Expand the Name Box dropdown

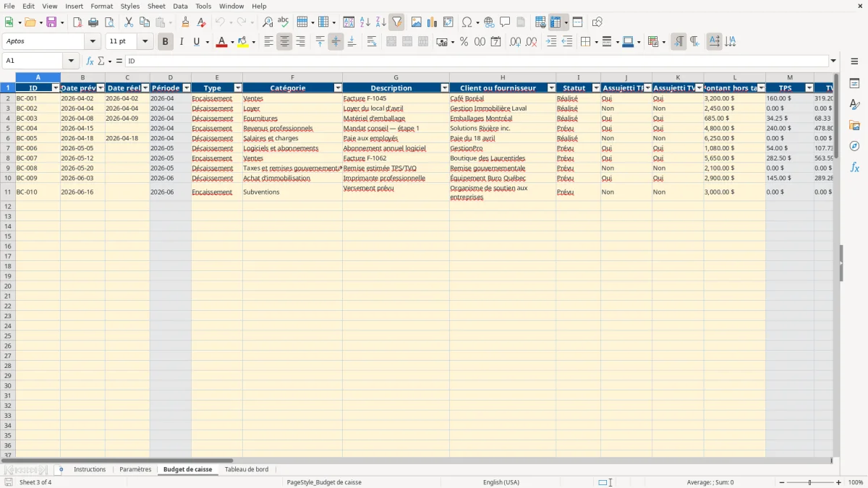pos(71,61)
